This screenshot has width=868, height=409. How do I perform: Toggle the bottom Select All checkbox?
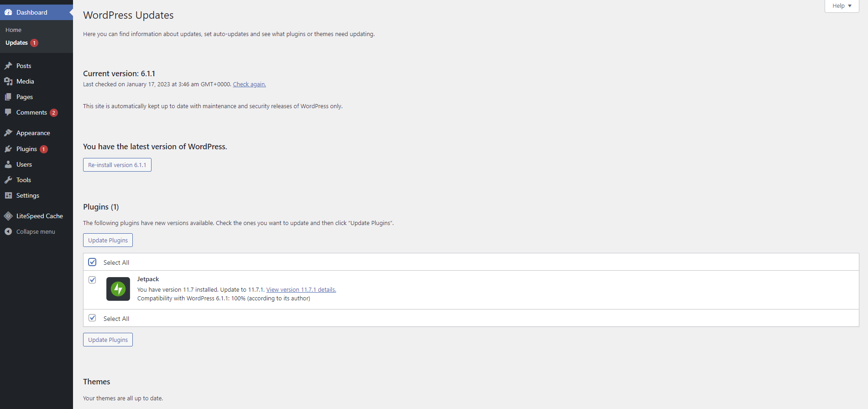click(92, 318)
